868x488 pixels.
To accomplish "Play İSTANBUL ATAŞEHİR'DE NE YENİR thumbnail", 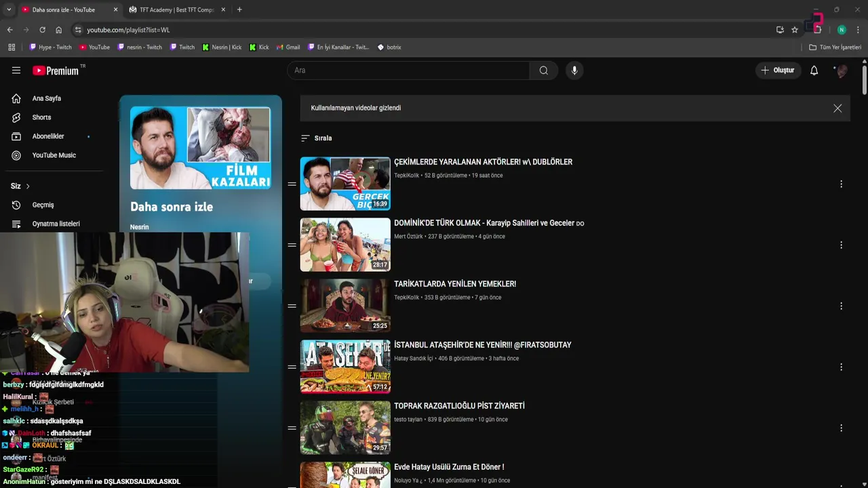I will (x=345, y=367).
